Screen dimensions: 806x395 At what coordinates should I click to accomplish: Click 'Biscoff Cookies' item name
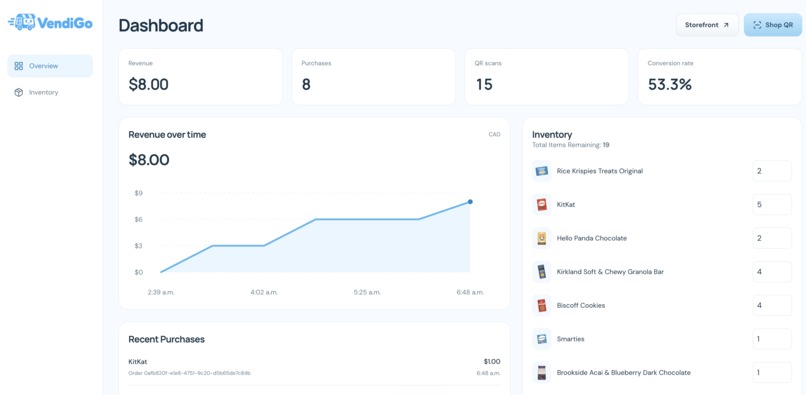click(x=581, y=306)
